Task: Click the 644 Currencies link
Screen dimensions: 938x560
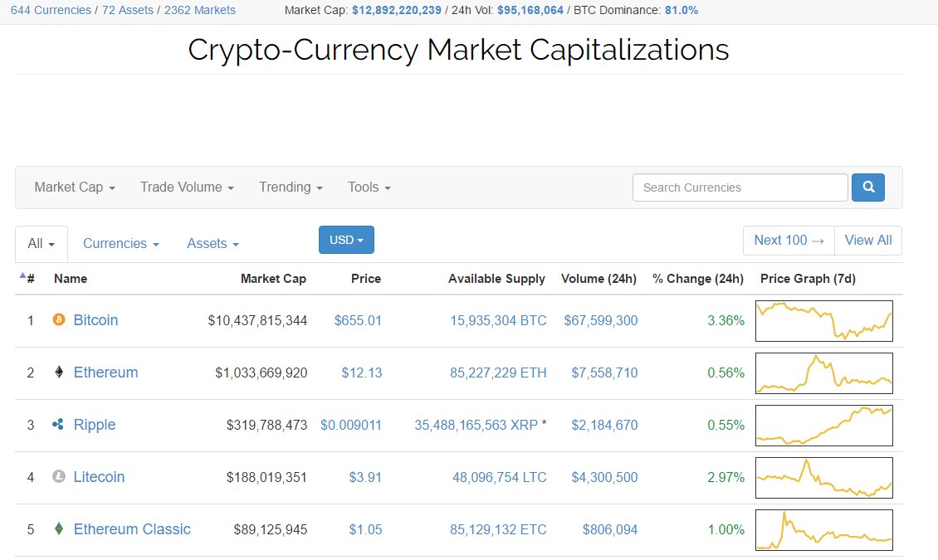Action: tap(51, 10)
